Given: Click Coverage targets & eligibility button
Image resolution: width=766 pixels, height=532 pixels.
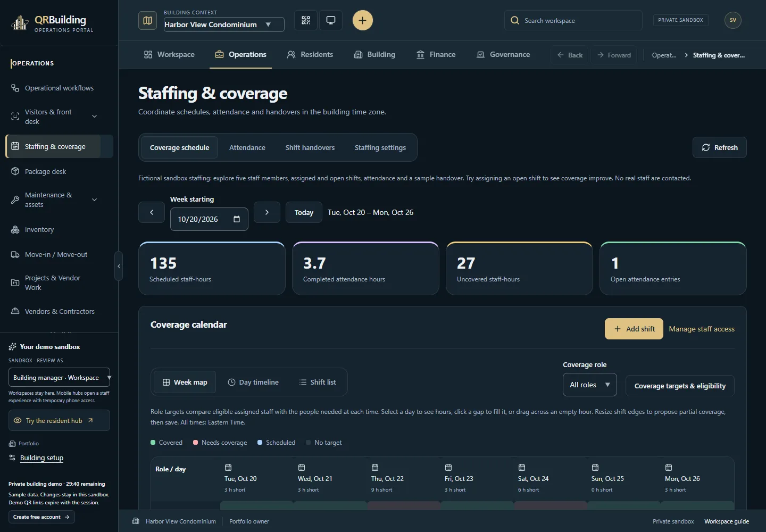Looking at the screenshot, I should pyautogui.click(x=680, y=386).
